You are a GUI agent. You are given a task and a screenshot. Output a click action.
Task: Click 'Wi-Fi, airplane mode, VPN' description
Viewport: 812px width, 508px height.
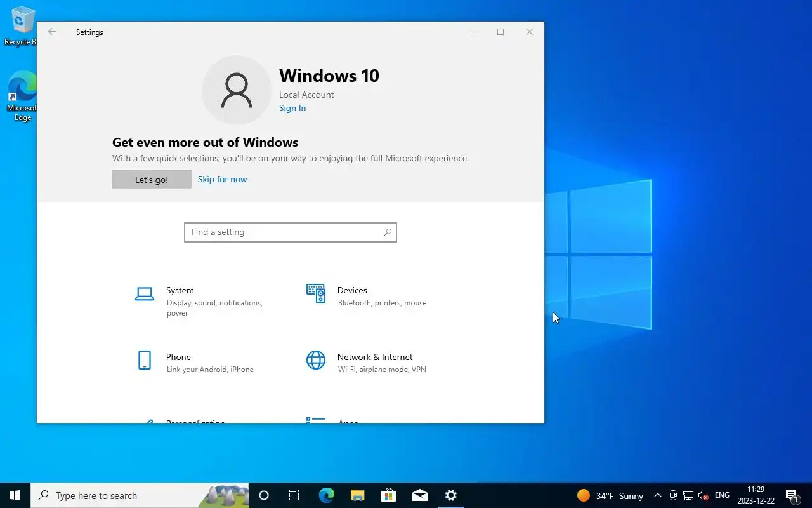tap(382, 370)
